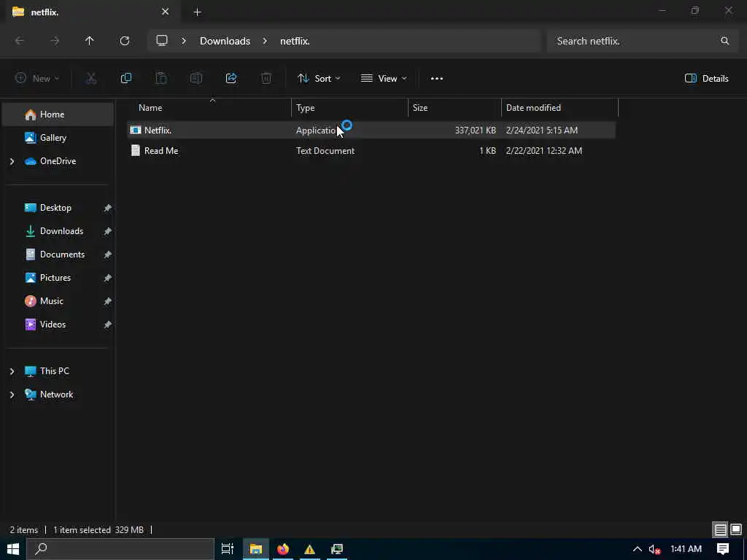This screenshot has width=747, height=560.
Task: Click the 2/22/2021 12:32 AM date cell
Action: (544, 151)
